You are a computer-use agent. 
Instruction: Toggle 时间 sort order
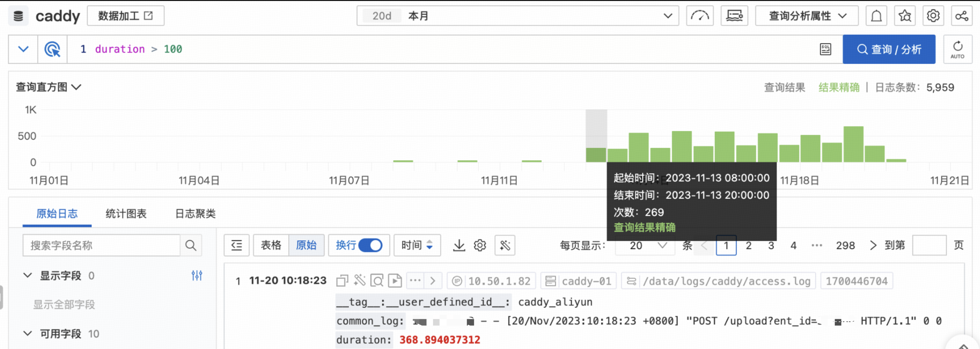417,245
